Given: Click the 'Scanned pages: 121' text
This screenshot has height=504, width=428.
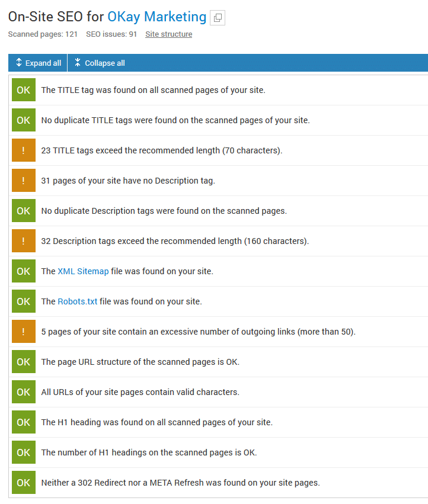Looking at the screenshot, I should click(x=43, y=34).
